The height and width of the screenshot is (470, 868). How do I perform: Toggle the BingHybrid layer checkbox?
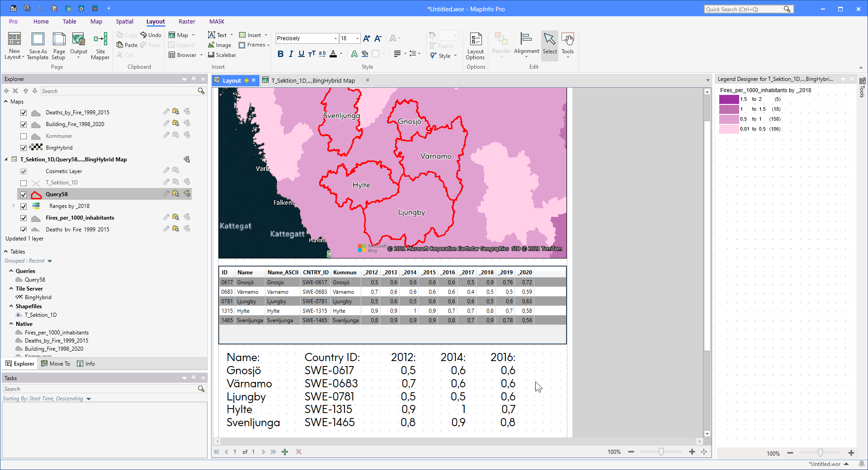[x=24, y=148]
